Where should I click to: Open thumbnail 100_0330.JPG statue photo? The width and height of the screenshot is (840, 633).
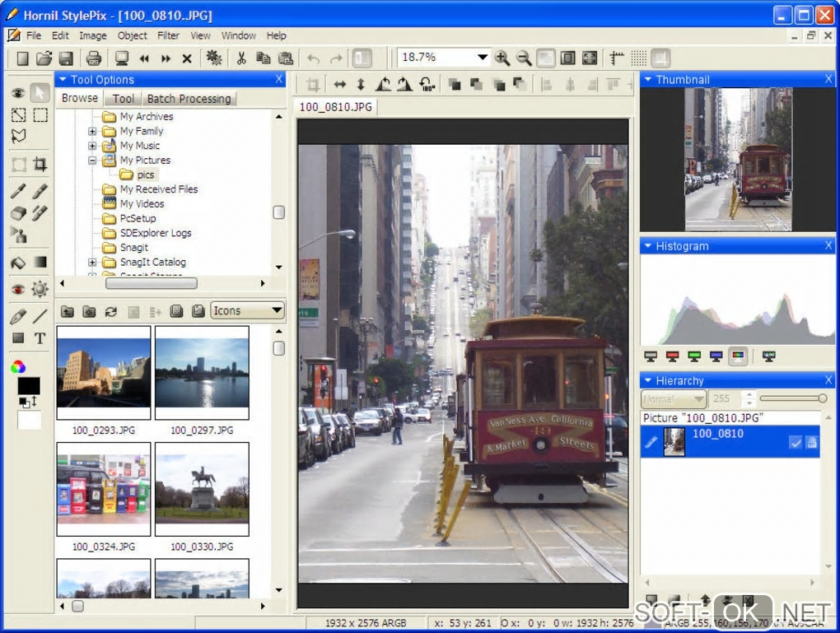202,489
